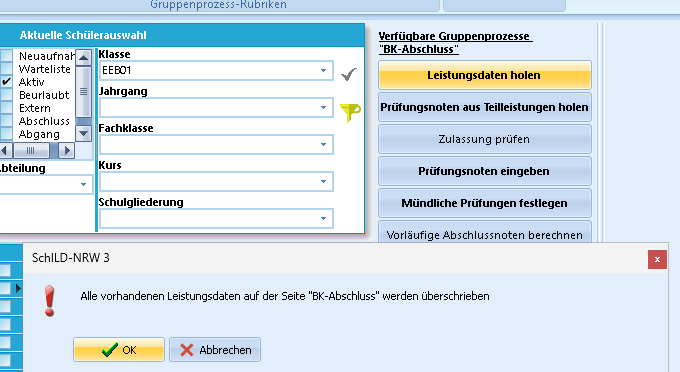Screen dimensions: 680x372
Task: Toggle the Abschluss status checkbox
Action: click(7, 121)
